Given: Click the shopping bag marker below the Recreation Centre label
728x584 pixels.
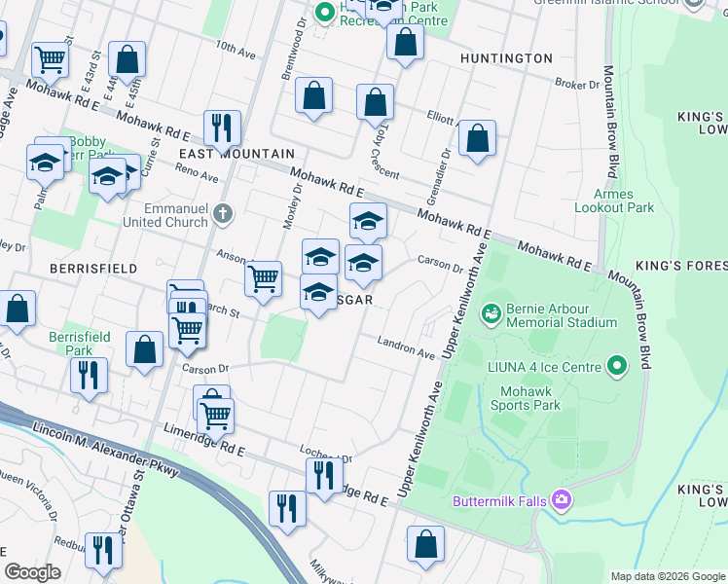Looking at the screenshot, I should click(x=405, y=44).
